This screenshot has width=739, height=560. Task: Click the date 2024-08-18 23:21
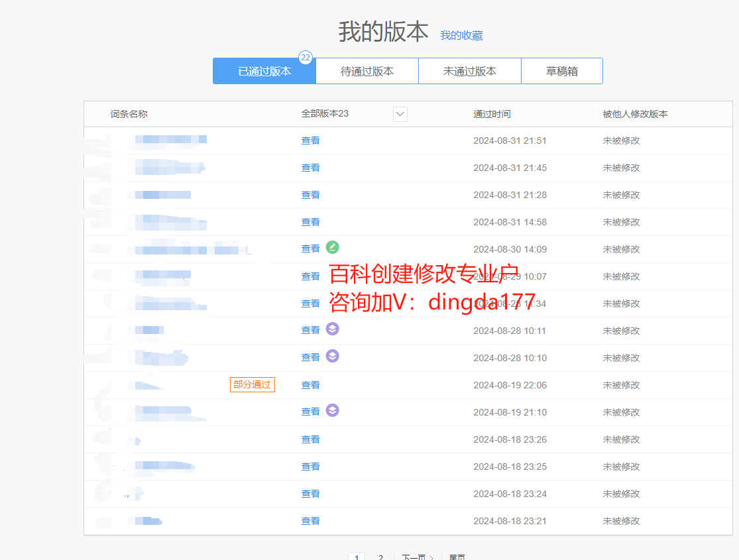click(x=510, y=521)
